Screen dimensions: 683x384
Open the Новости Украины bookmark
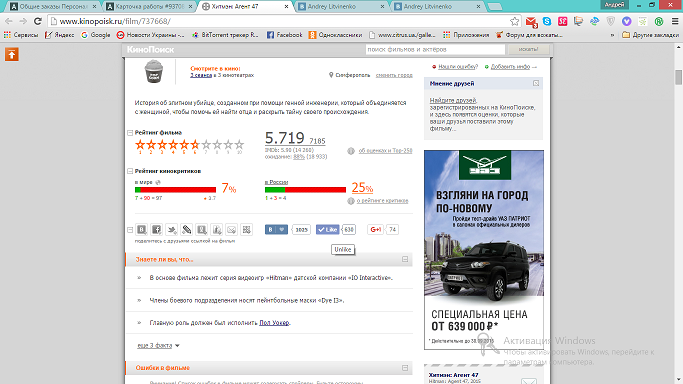coord(151,35)
